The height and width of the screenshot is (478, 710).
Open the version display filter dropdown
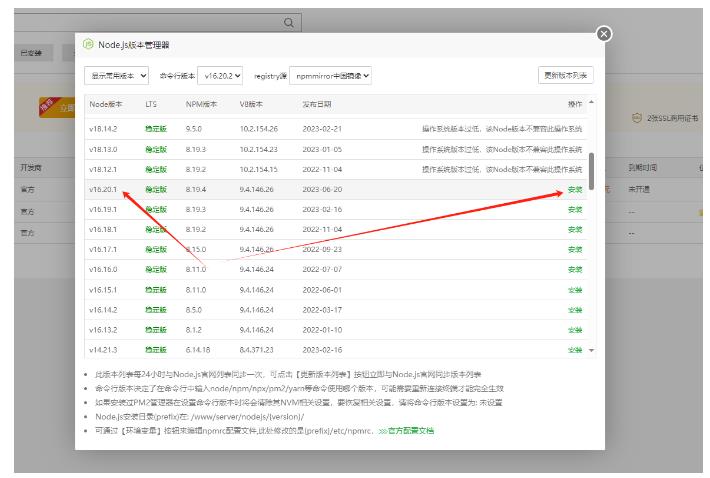(x=116, y=76)
